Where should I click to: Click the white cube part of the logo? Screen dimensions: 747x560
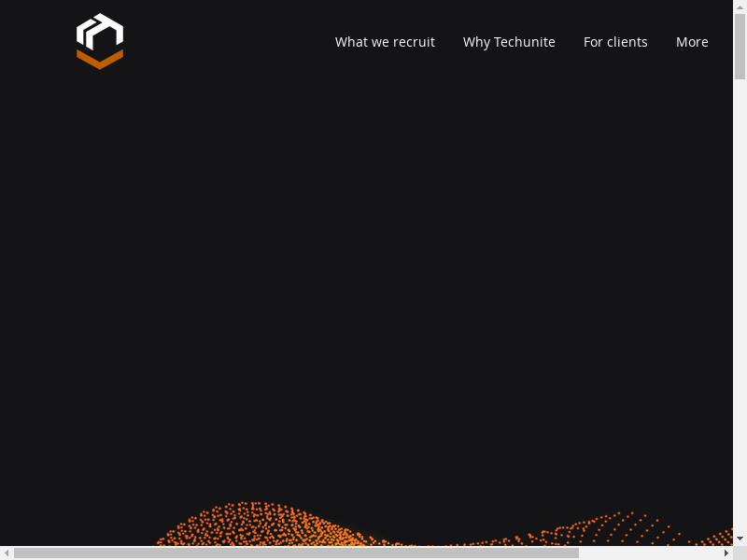coord(100,33)
